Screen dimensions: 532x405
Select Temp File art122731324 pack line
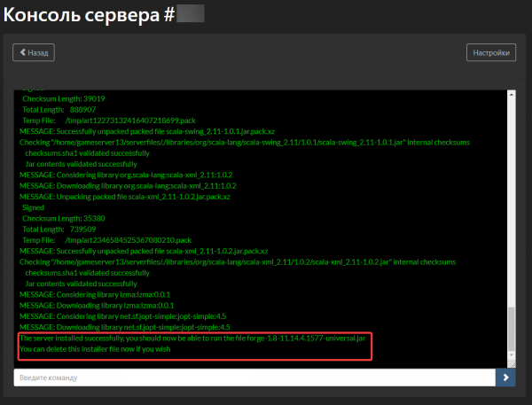(109, 121)
